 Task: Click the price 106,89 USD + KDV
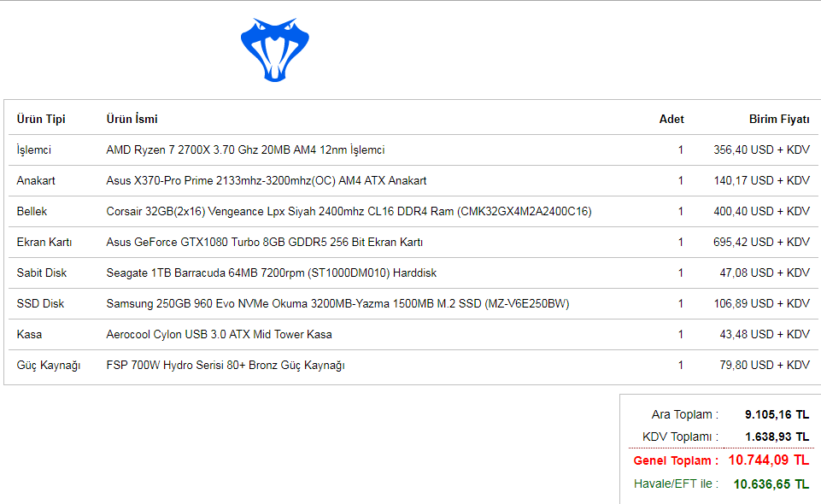[761, 303]
